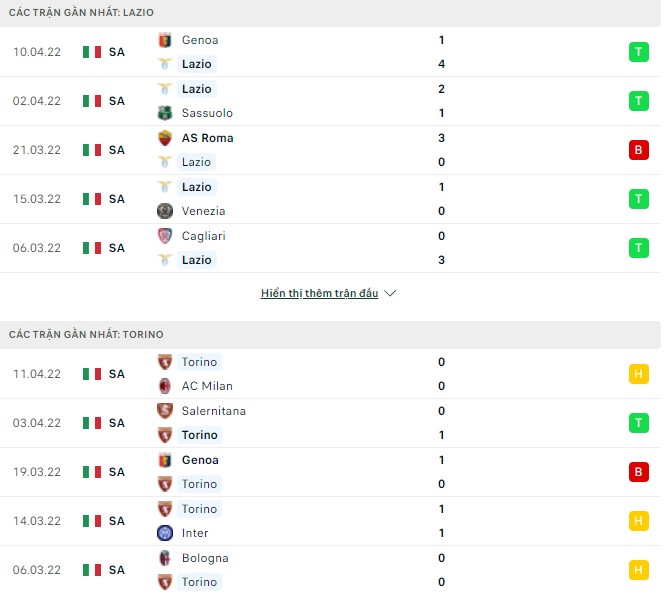Select the SA league label on the 11.04.22 row
The height and width of the screenshot is (594, 666).
[x=117, y=374]
